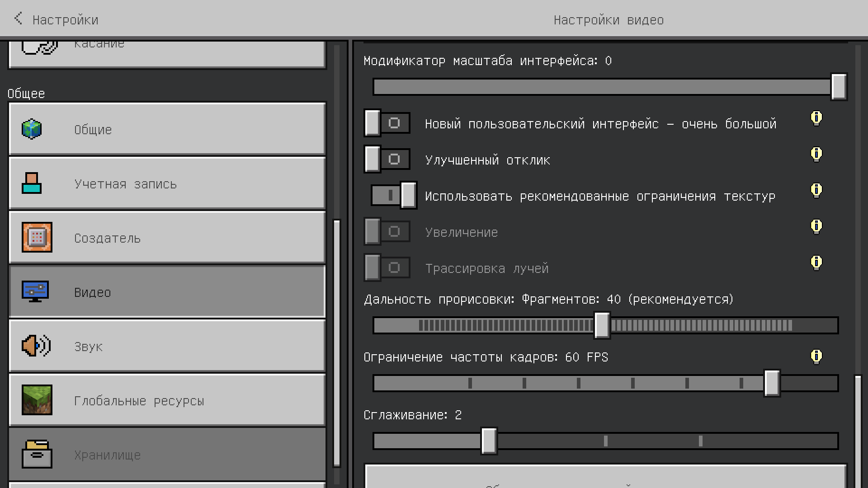Click the Дальность прорисовки slider handle
The width and height of the screenshot is (868, 488).
pos(602,325)
